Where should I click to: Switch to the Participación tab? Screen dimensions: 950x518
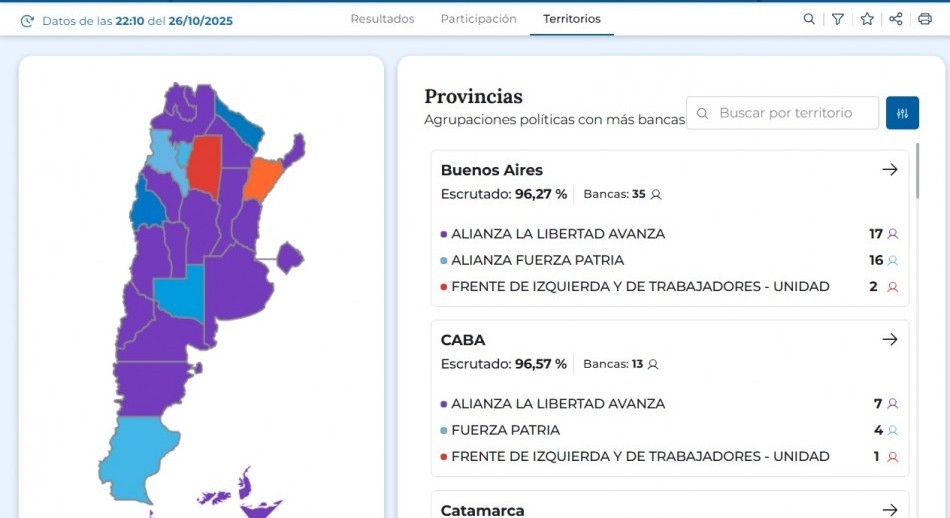[479, 19]
